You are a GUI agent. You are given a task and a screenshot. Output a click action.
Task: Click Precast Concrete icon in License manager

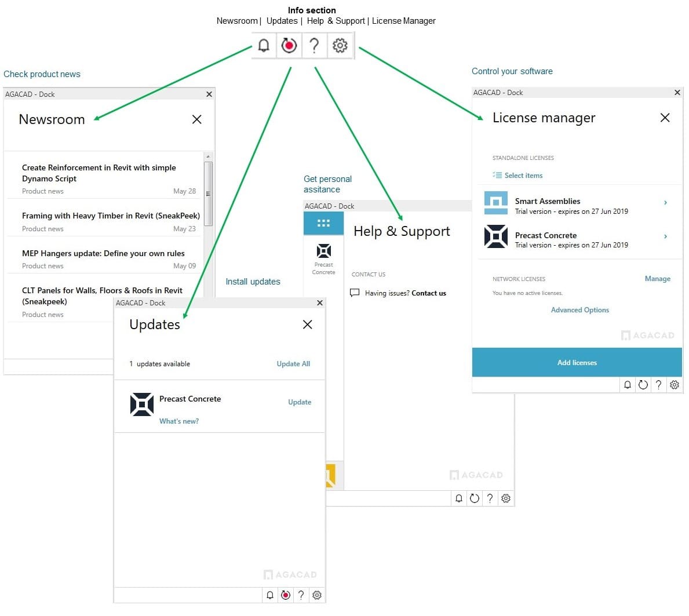(495, 236)
